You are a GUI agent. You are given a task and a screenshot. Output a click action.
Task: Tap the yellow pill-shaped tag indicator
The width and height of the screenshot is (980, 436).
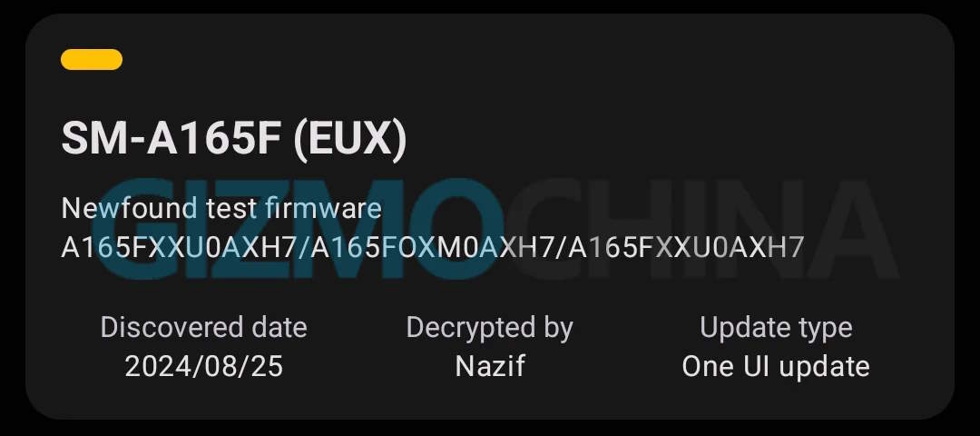[x=92, y=59]
